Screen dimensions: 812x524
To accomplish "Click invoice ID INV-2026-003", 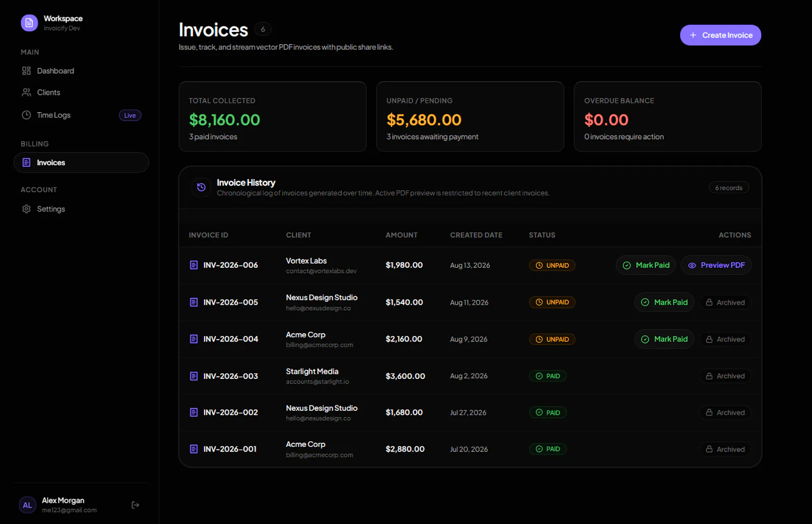I will (x=230, y=376).
